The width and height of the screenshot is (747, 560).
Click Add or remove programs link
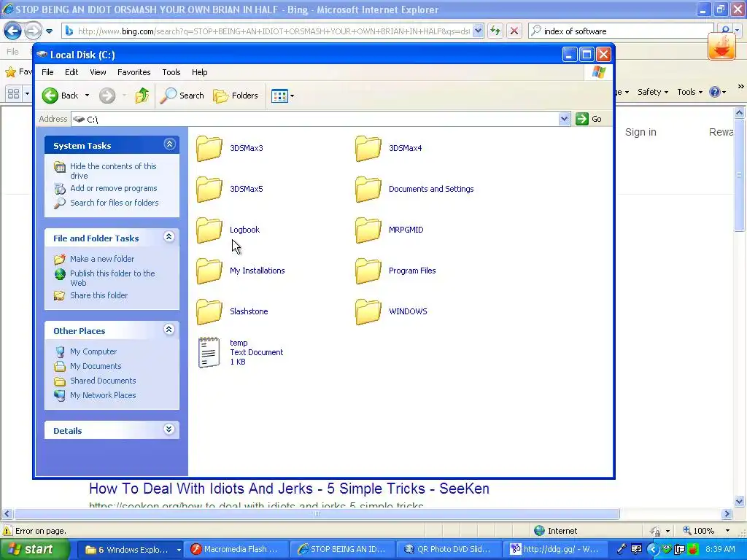[113, 189]
